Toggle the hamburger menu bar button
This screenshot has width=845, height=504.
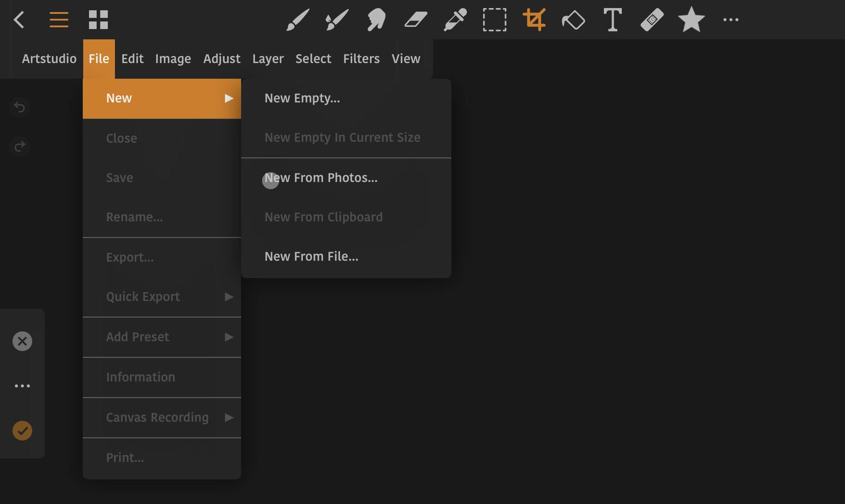pyautogui.click(x=59, y=20)
